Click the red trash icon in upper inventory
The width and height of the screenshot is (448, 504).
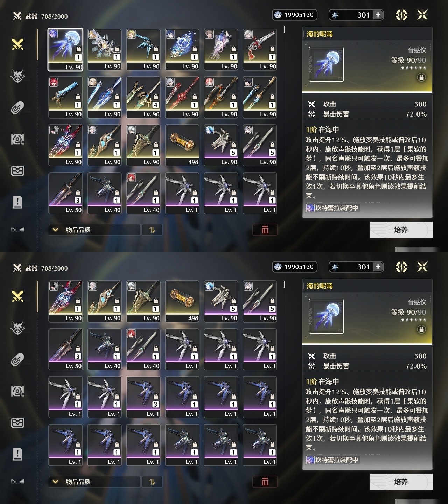click(265, 230)
